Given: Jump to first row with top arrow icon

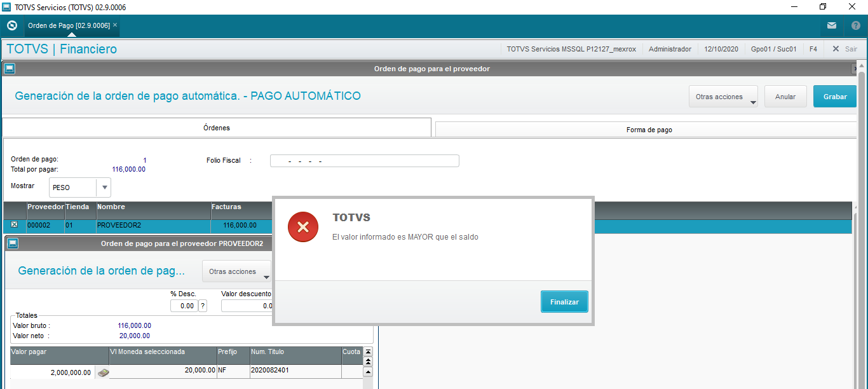Looking at the screenshot, I should 367,351.
